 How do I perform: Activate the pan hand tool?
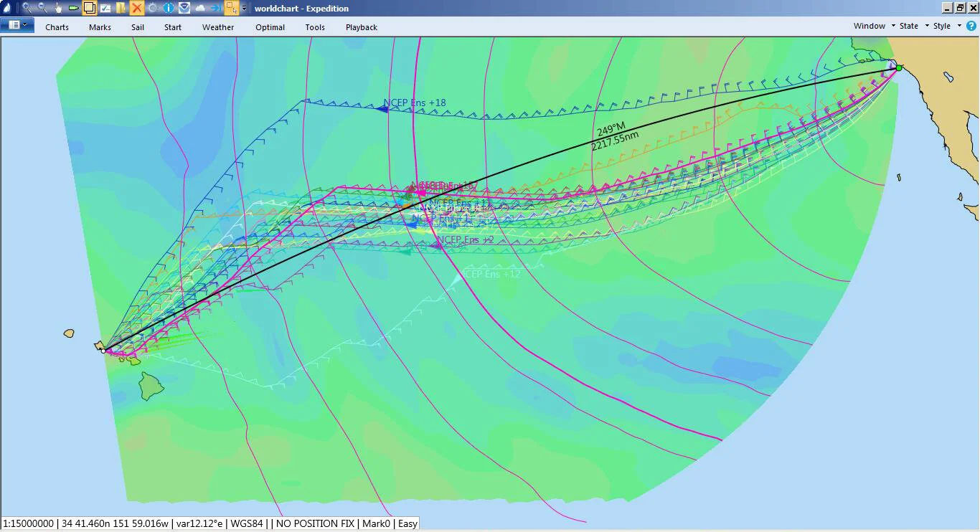tap(58, 8)
